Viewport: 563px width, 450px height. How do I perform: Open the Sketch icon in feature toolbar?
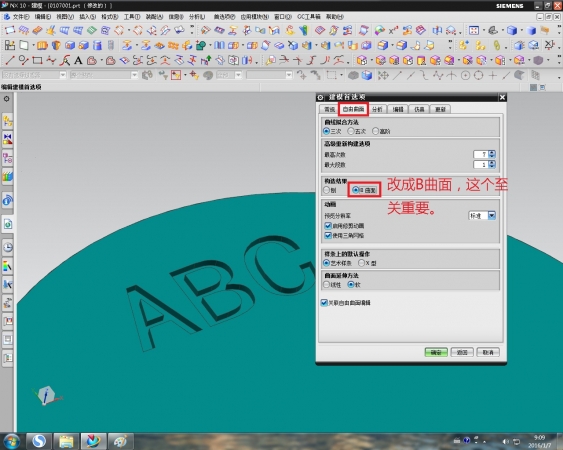click(x=10, y=45)
